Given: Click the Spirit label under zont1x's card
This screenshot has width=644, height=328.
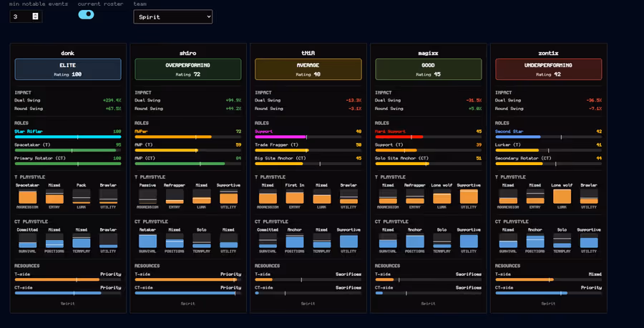Looking at the screenshot, I should pos(548,304).
